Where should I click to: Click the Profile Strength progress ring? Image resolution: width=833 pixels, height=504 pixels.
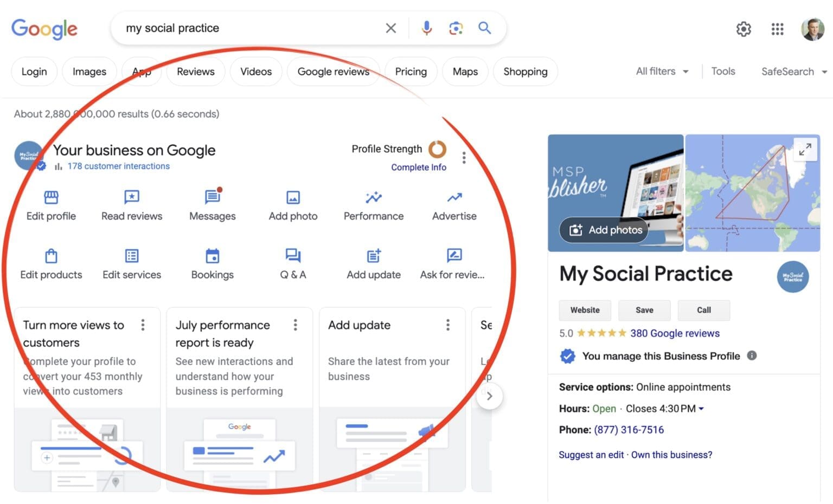pos(437,149)
